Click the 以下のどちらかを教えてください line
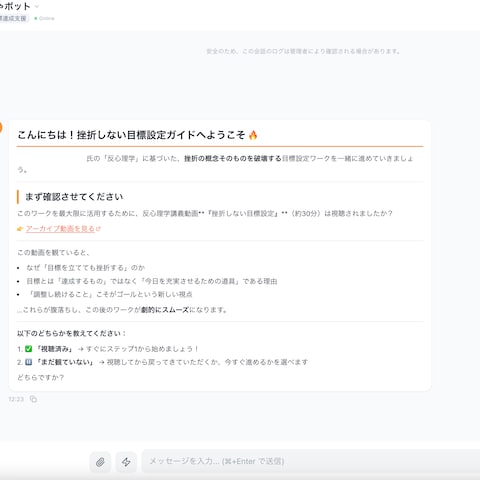The height and width of the screenshot is (480, 480). tap(72, 333)
